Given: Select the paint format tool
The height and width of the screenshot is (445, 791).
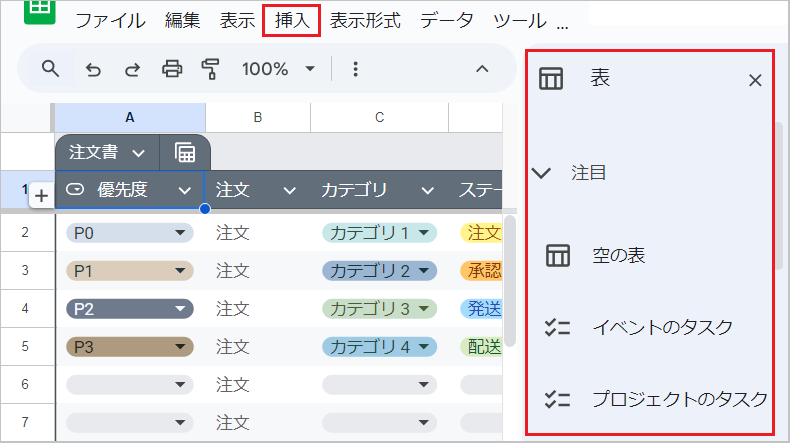Looking at the screenshot, I should (210, 69).
